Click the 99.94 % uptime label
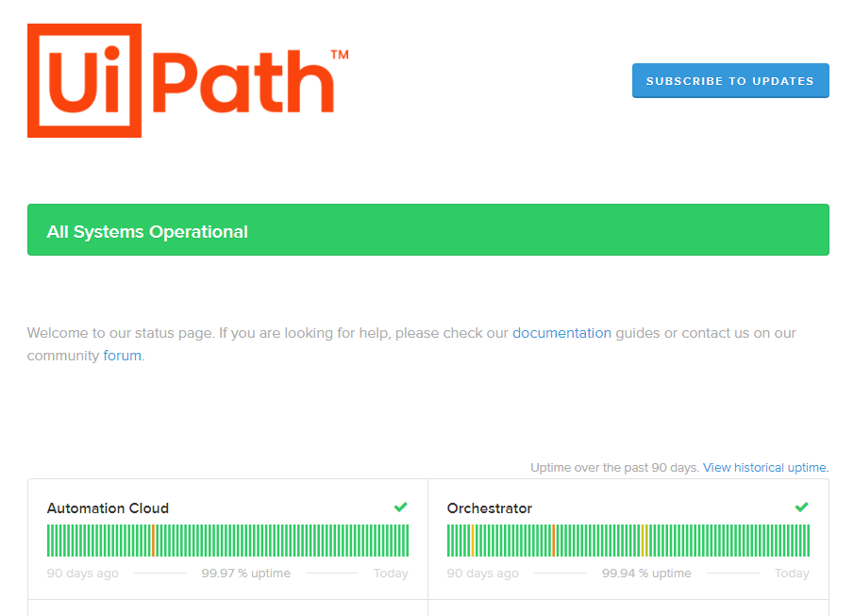 coord(646,573)
